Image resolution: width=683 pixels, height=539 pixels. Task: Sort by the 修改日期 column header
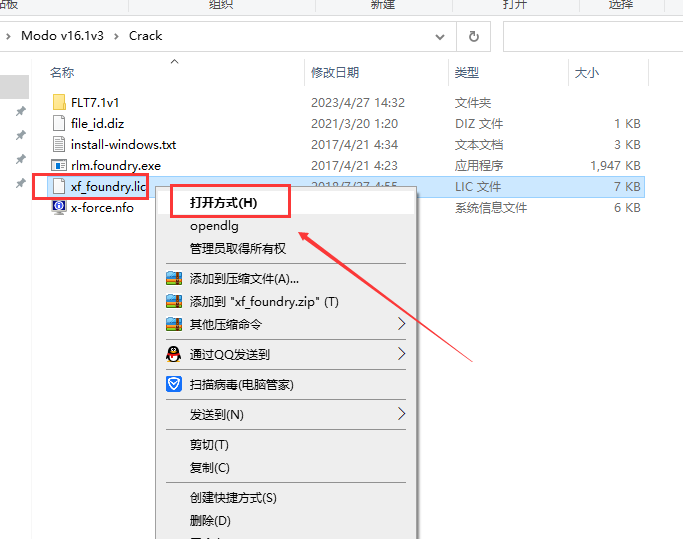coord(335,72)
